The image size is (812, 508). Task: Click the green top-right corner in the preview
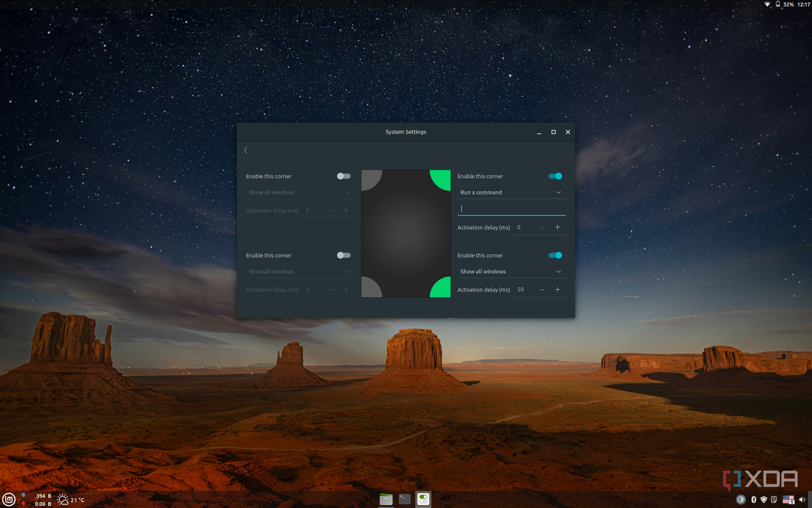coord(442,178)
